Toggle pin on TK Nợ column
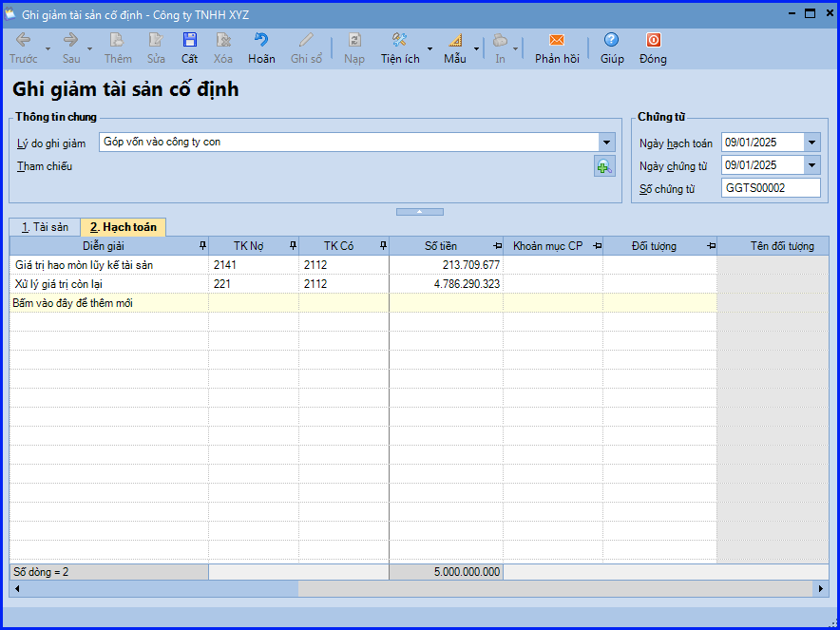Screen dimensions: 840x630 [x=292, y=246]
